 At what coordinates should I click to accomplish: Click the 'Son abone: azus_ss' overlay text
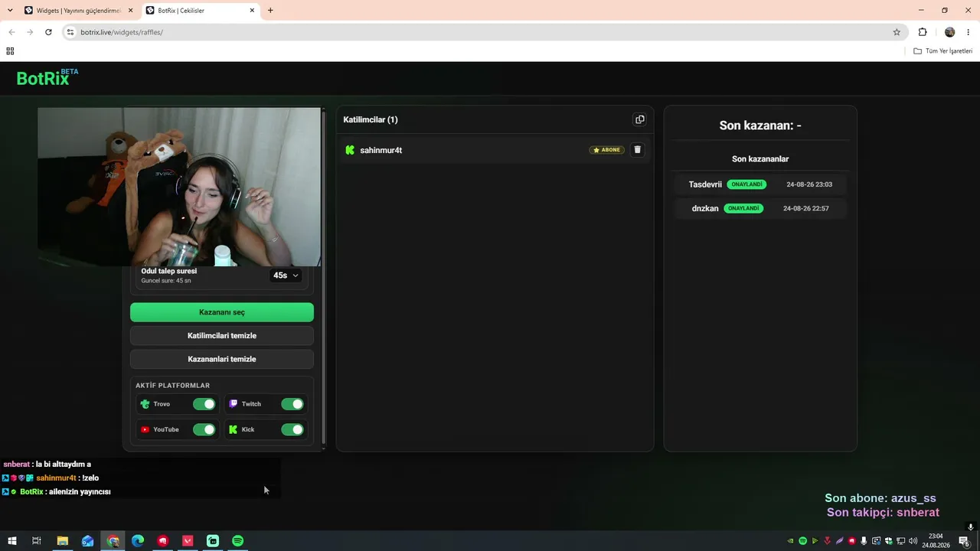(880, 498)
